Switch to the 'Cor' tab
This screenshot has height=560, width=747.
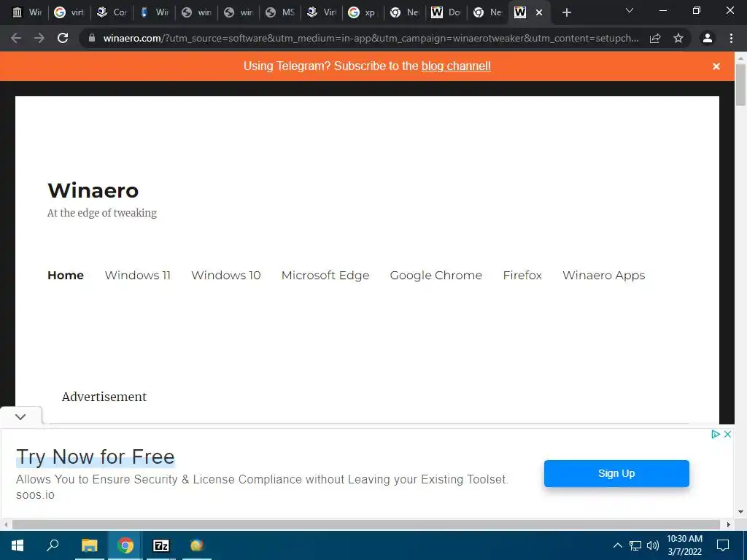[x=112, y=12]
